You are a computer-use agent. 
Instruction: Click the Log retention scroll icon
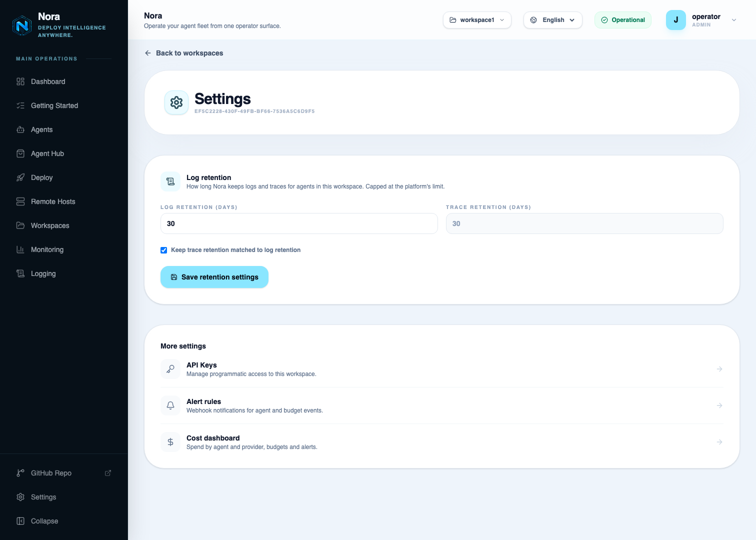coord(170,181)
